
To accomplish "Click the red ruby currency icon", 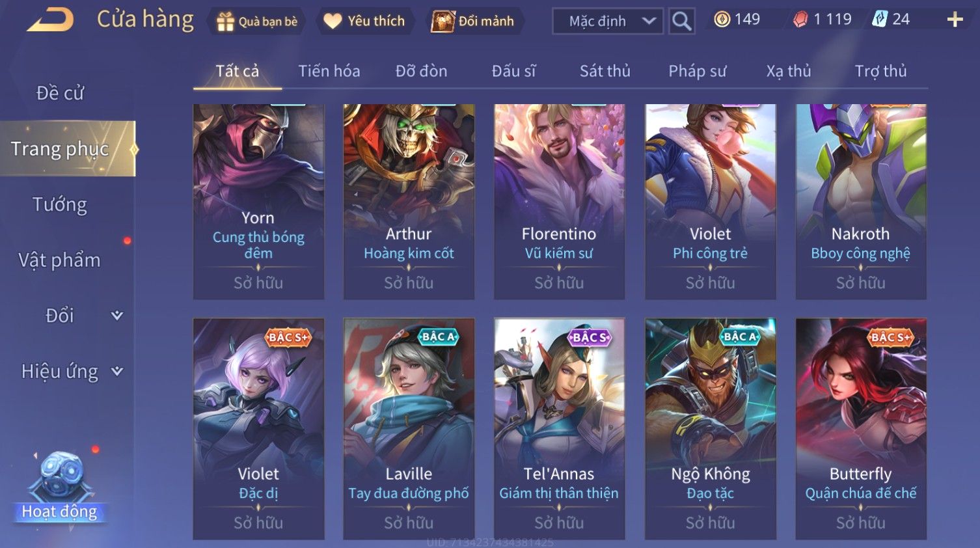I will (800, 20).
